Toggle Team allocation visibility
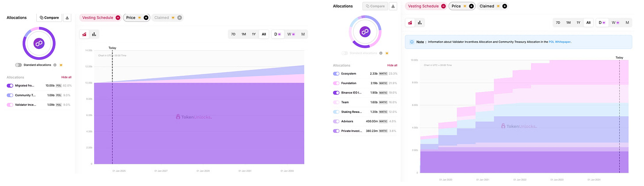The height and width of the screenshot is (186, 644). [336, 102]
